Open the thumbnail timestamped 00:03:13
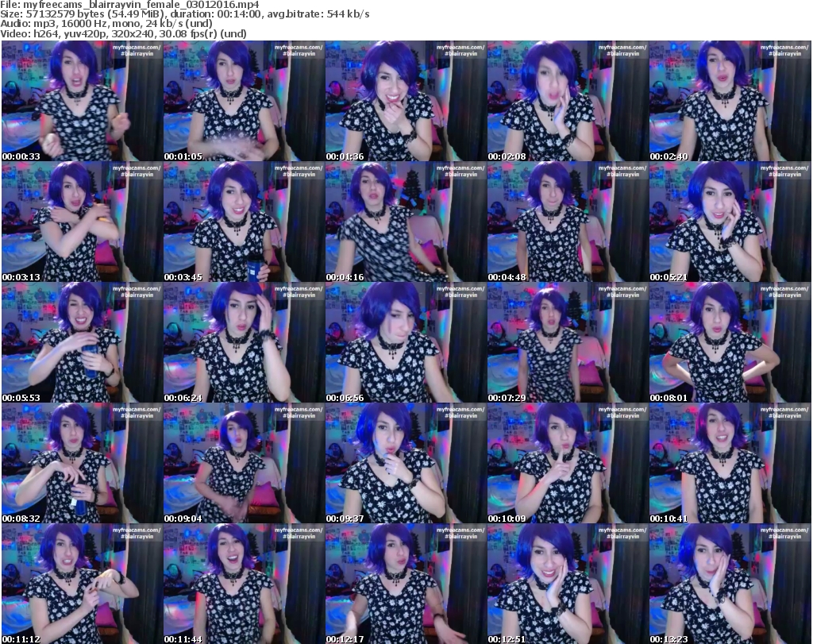Viewport: 813px width, 644px height. [82, 222]
